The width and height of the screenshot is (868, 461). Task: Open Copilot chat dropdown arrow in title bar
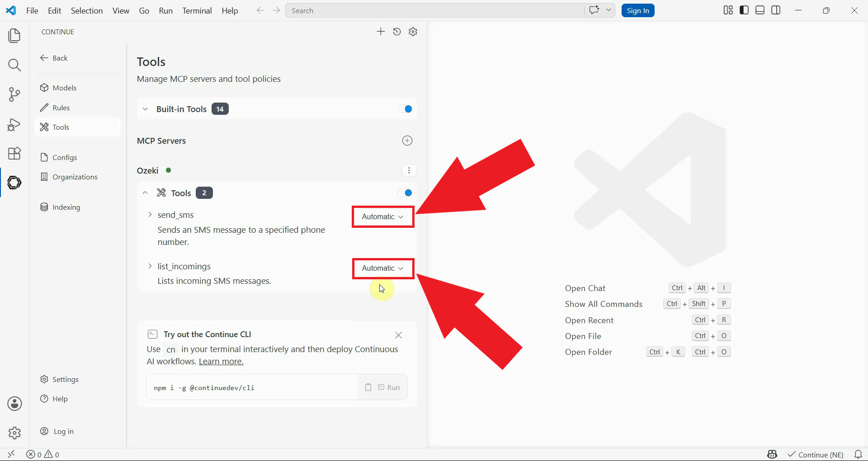609,10
